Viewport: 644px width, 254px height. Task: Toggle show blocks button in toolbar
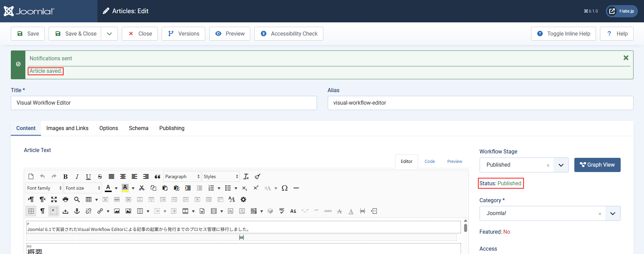pos(54,211)
